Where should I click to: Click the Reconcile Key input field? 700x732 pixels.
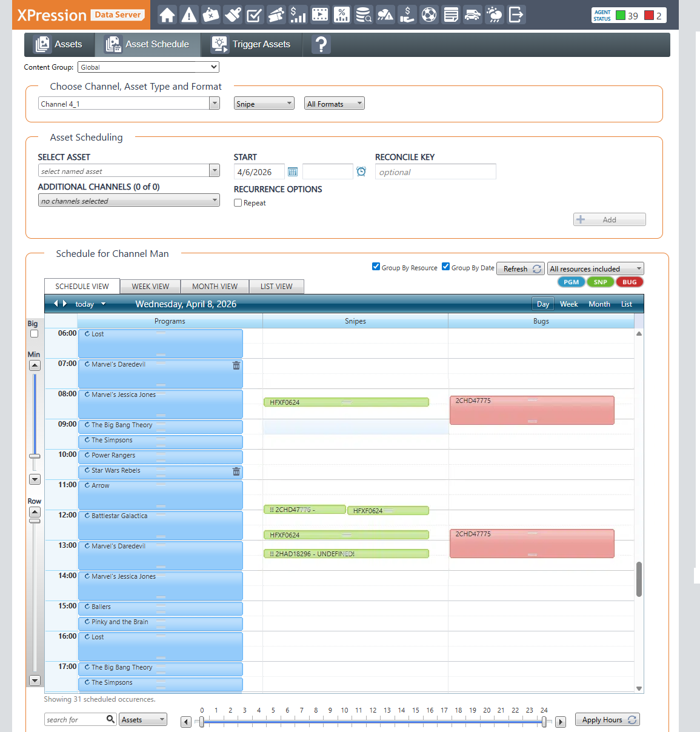(x=435, y=172)
